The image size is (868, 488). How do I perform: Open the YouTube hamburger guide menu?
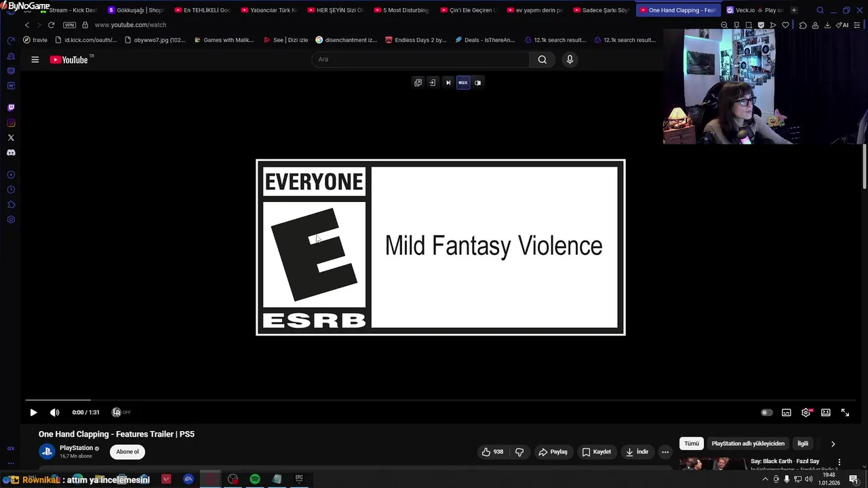[x=35, y=60]
